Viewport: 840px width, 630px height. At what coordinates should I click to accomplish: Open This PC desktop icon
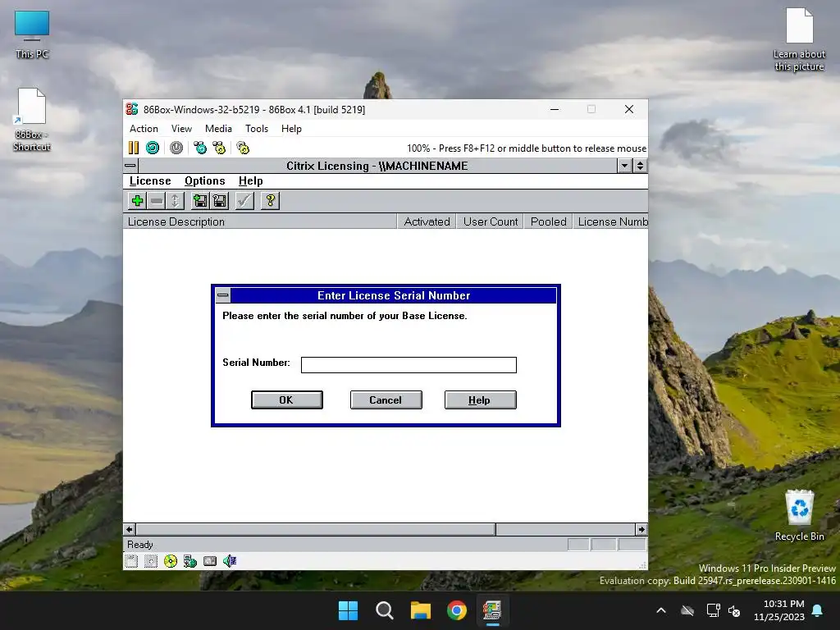click(32, 34)
